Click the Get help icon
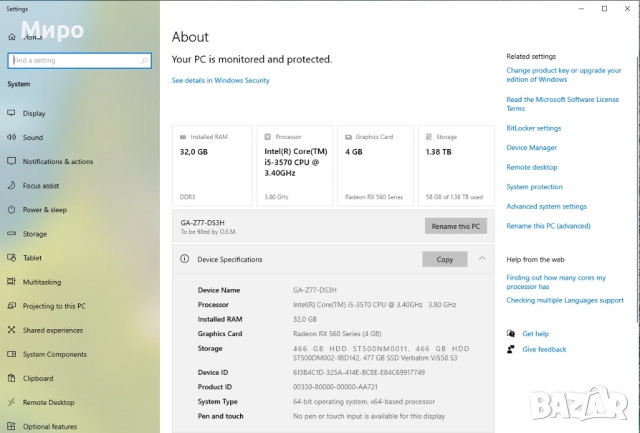 tap(510, 334)
